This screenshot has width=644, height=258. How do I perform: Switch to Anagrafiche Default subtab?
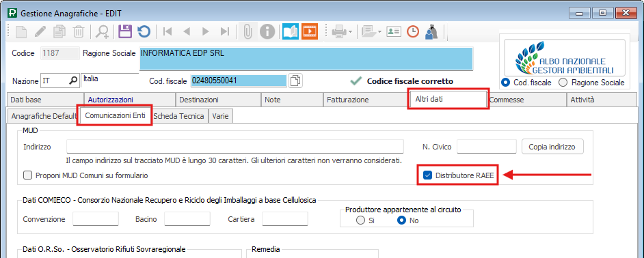44,116
